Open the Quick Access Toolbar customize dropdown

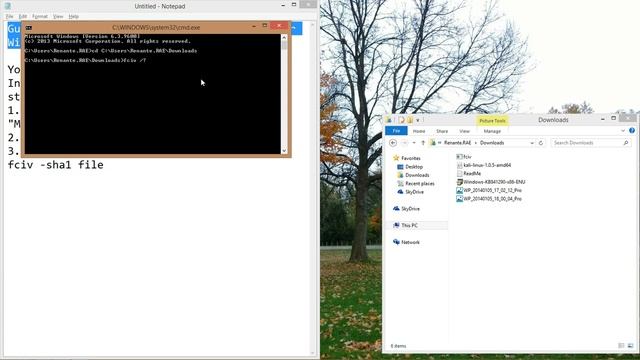(x=418, y=120)
